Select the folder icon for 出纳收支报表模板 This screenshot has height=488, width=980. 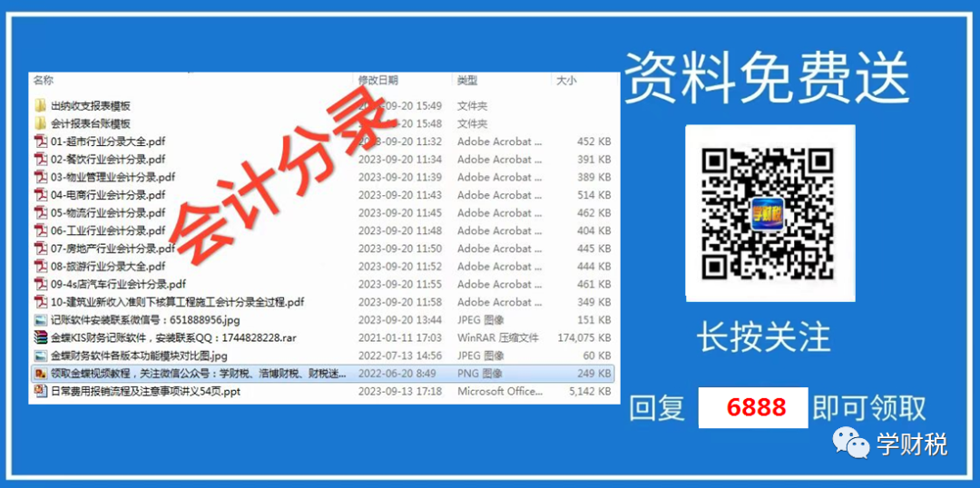41,105
